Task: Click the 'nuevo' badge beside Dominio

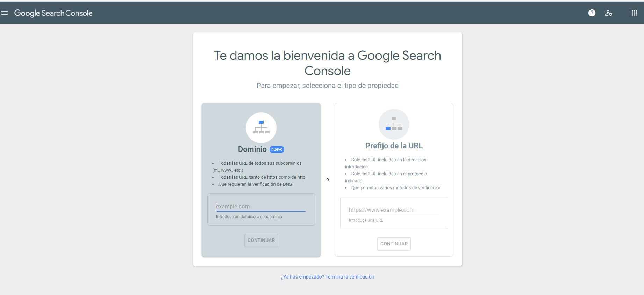Action: coord(277,149)
